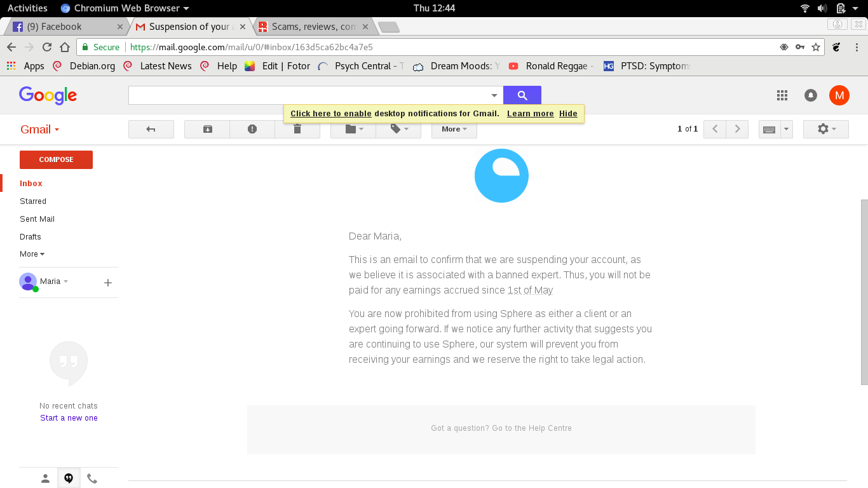
Task: Compose a new email
Action: (56, 159)
